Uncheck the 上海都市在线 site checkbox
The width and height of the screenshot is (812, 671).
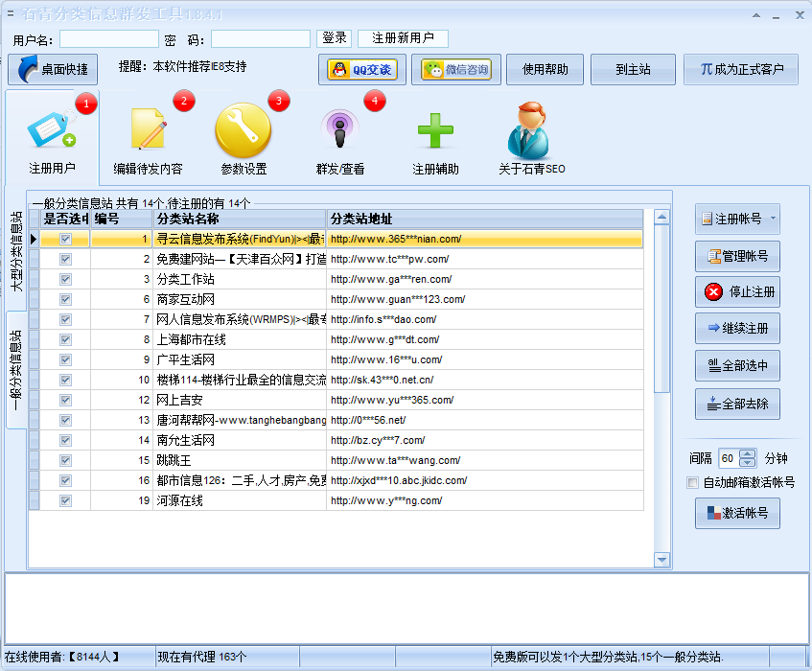click(x=64, y=339)
